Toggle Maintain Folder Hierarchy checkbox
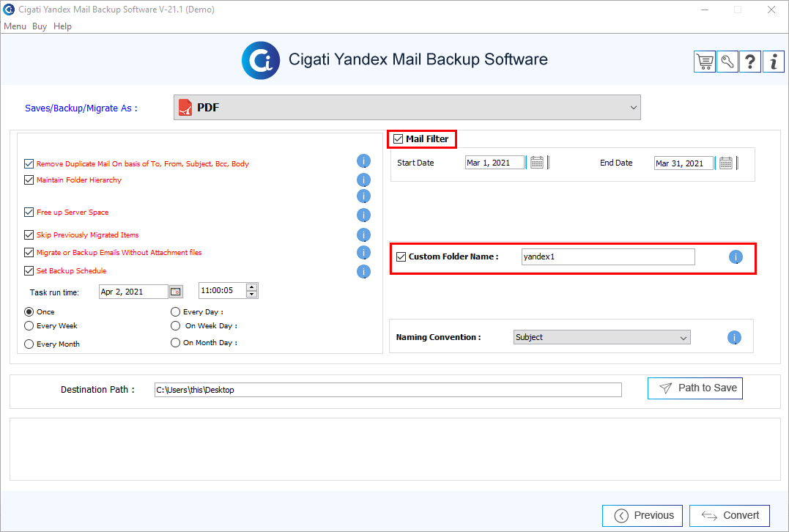The height and width of the screenshot is (532, 789). (29, 180)
